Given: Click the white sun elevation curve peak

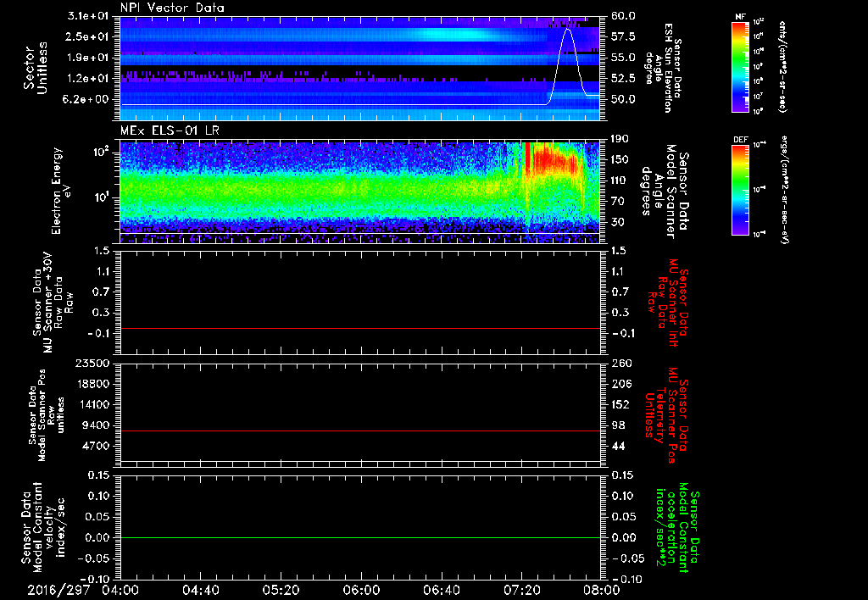Looking at the screenshot, I should tap(568, 30).
